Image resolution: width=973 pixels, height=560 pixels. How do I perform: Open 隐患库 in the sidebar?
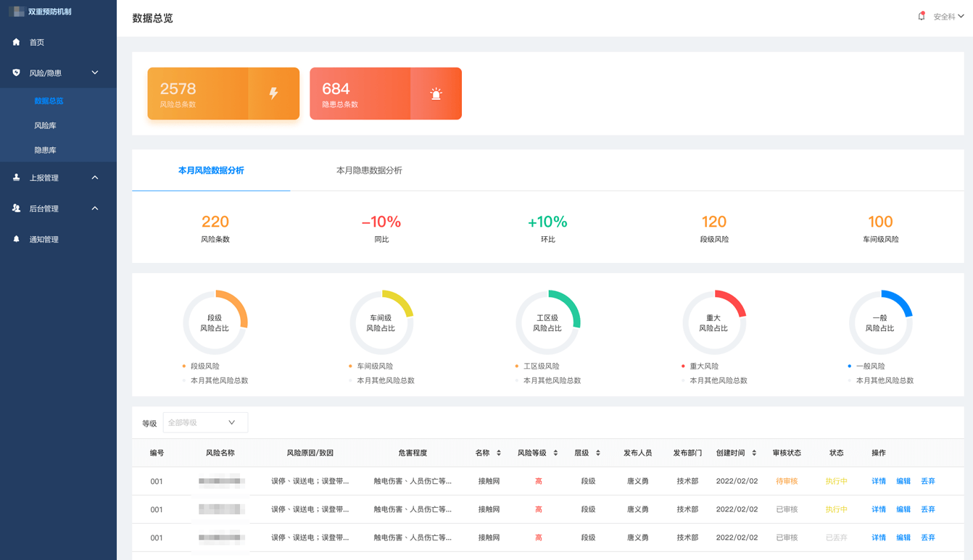45,150
